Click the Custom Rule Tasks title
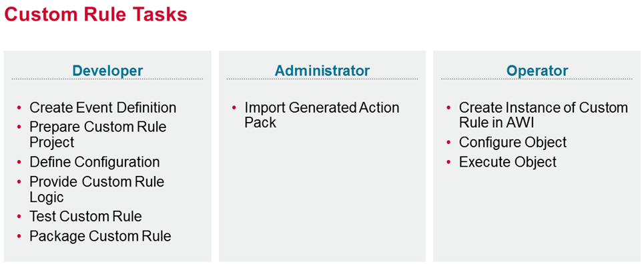This screenshot has width=644, height=264. pos(96,15)
